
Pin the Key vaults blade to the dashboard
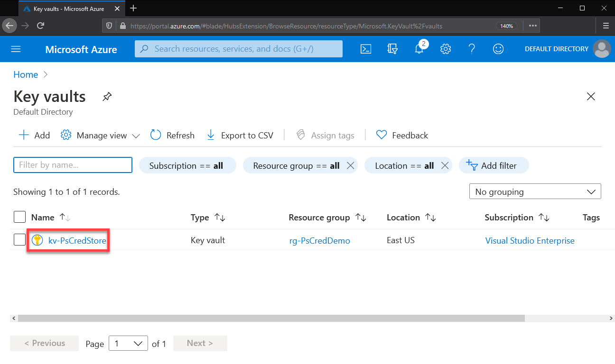click(107, 97)
